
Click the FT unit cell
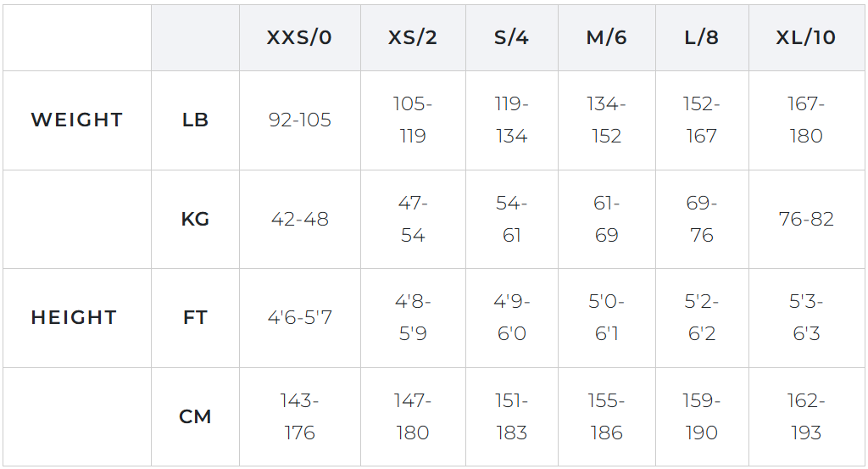196,318
